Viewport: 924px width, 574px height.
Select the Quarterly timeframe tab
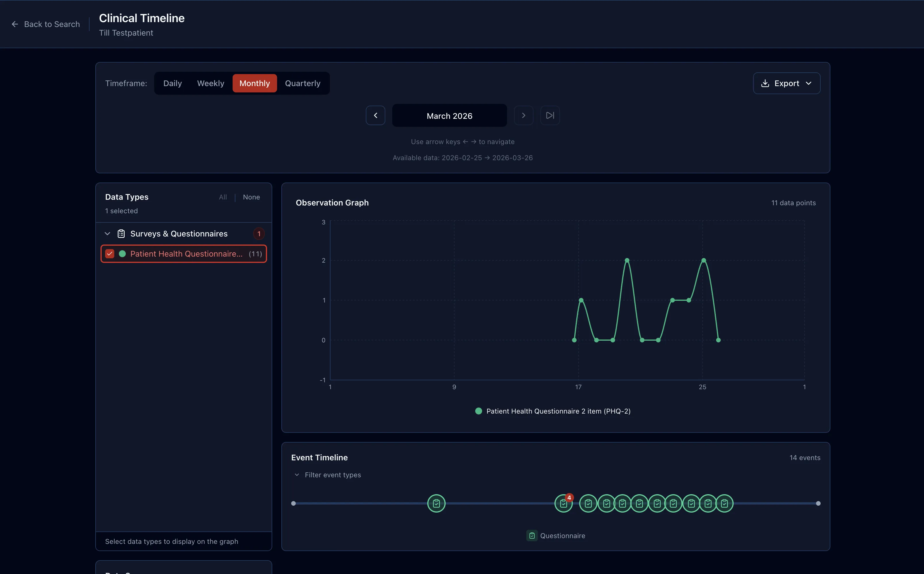coord(303,83)
